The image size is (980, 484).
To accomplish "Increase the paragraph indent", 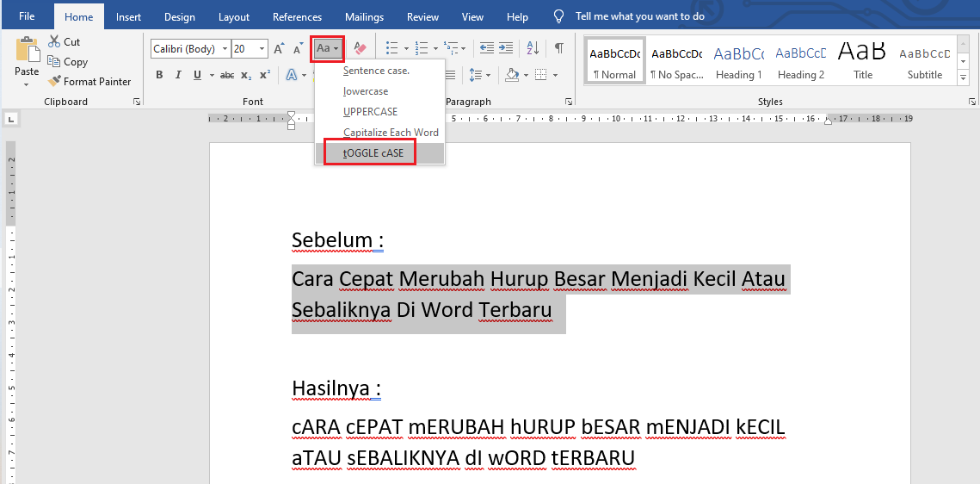I will [506, 48].
